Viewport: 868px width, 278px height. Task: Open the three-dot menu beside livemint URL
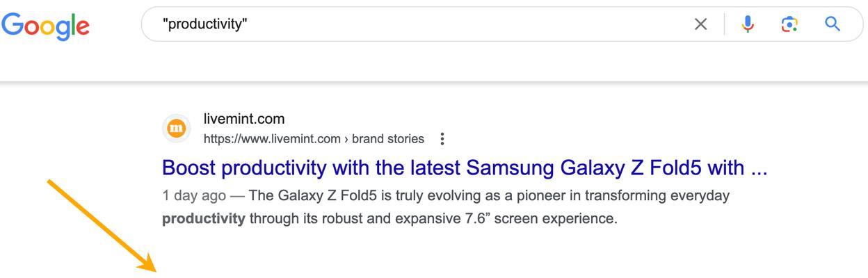[x=442, y=139]
